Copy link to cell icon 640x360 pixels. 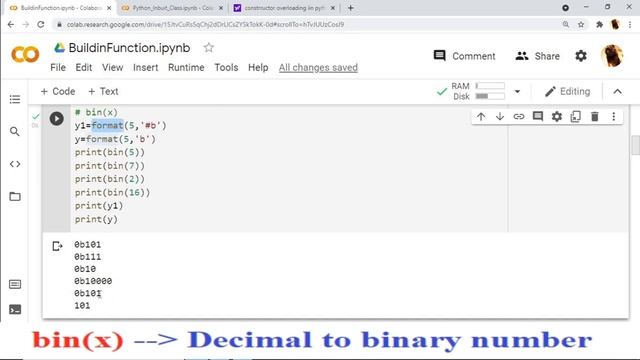coord(519,117)
